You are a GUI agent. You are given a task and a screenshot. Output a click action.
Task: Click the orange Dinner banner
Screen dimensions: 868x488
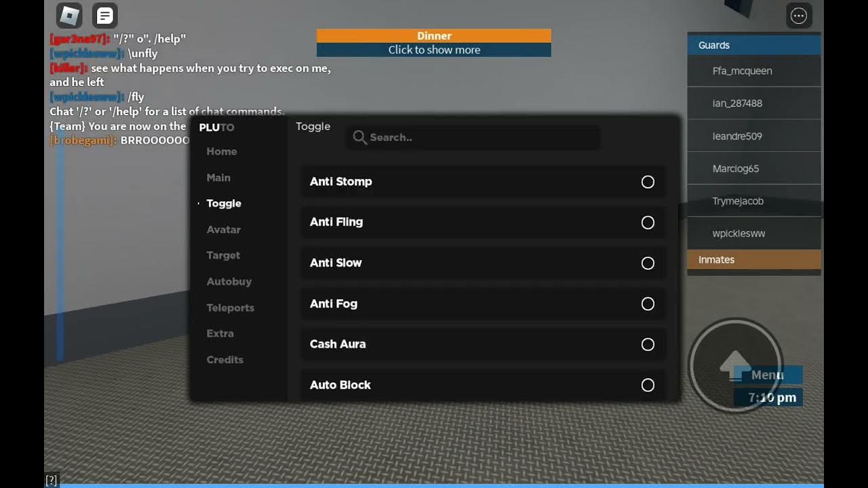434,36
